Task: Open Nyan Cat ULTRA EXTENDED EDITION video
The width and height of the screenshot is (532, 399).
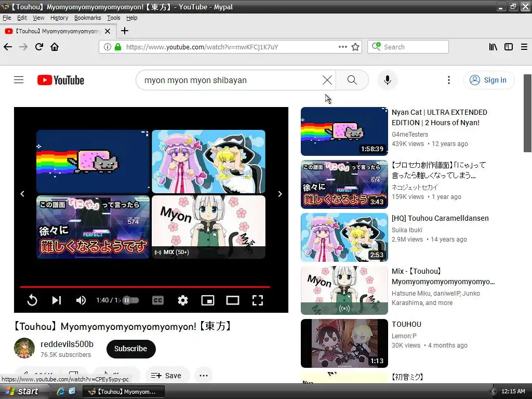Action: (440, 117)
